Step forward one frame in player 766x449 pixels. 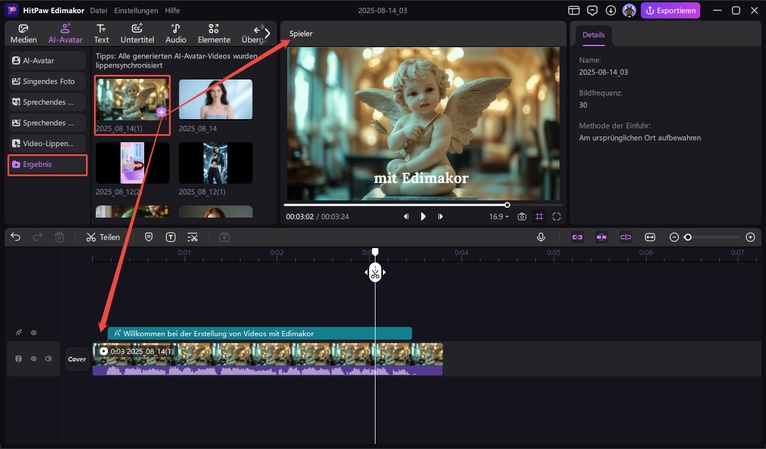(x=440, y=216)
